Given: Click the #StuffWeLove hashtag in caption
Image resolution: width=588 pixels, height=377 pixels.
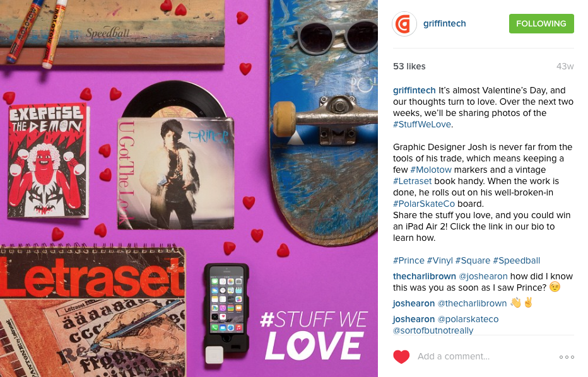Looking at the screenshot, I should (422, 124).
